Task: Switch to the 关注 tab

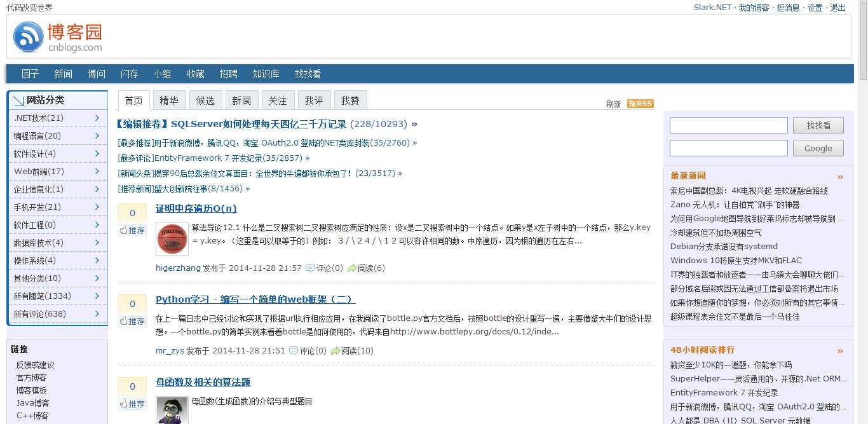Action: pos(278,100)
